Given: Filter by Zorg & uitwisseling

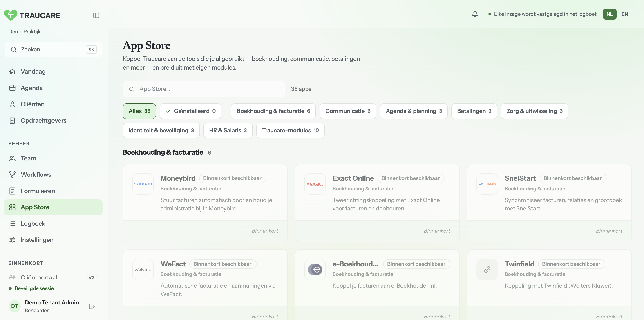Looking at the screenshot, I should coord(534,111).
